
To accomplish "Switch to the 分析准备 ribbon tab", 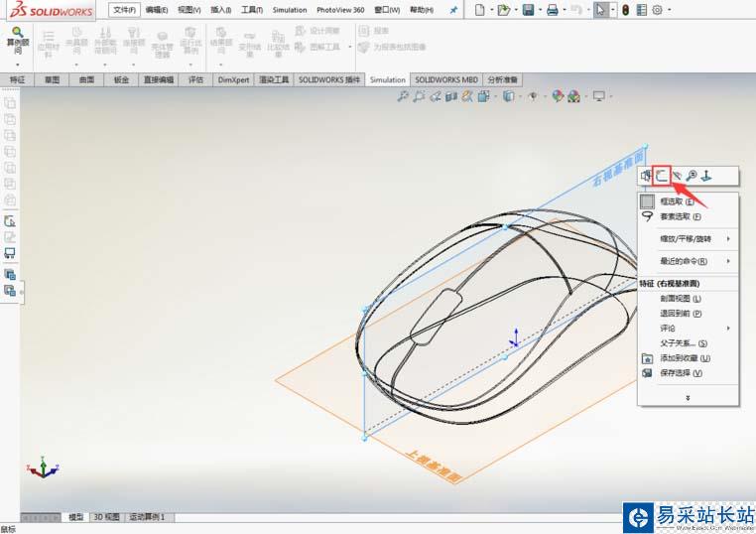I will [x=502, y=79].
